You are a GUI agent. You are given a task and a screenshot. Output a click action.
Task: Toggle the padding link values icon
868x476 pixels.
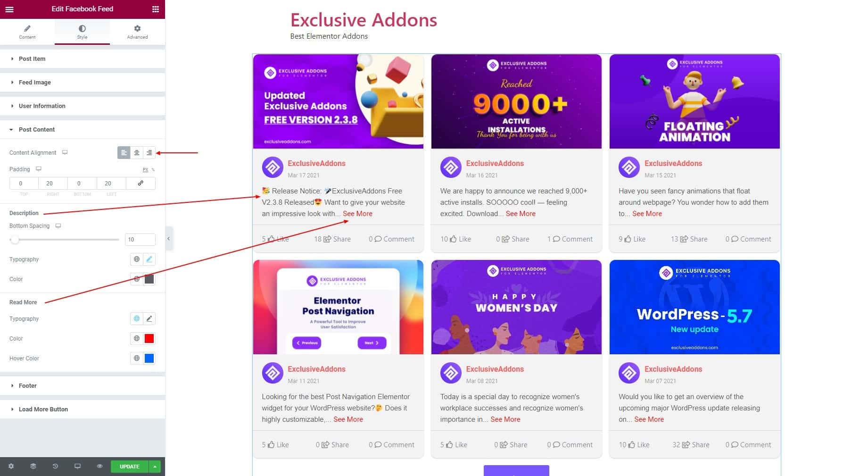click(141, 183)
